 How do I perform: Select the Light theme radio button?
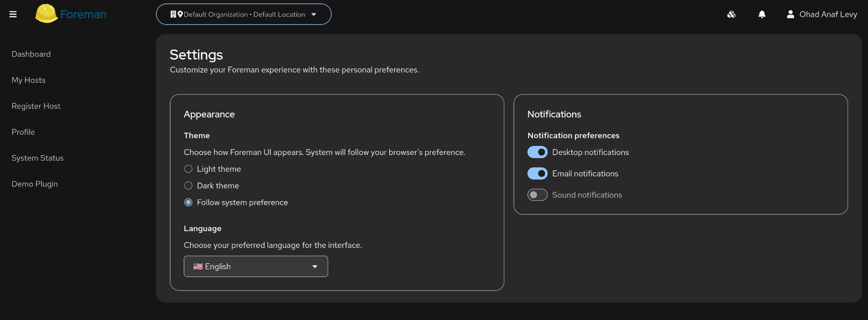[188, 169]
